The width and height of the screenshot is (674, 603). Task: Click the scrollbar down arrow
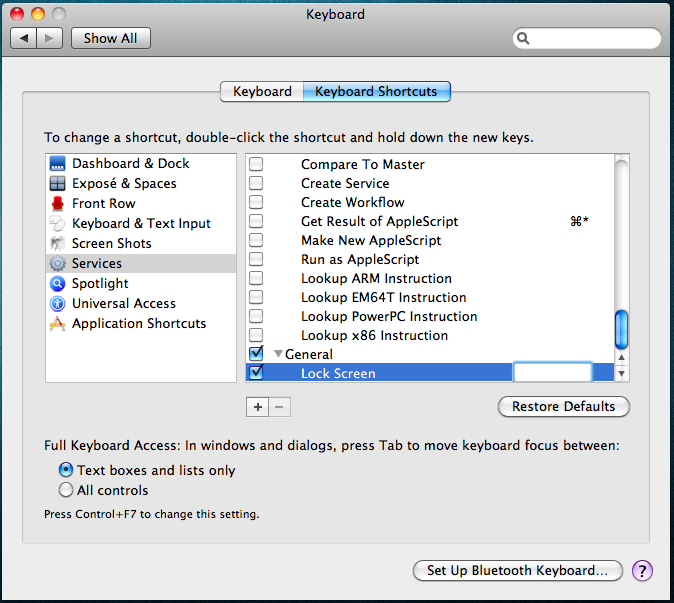[622, 373]
